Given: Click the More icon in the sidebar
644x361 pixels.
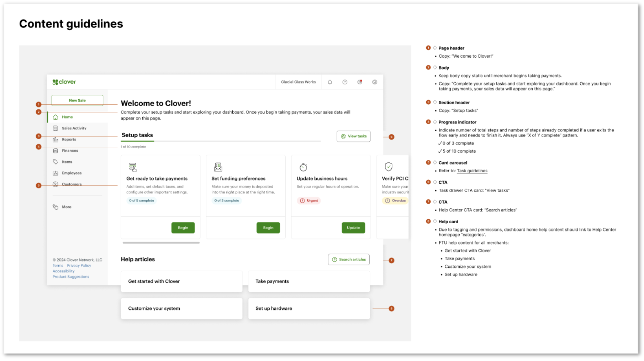Looking at the screenshot, I should 56,207.
